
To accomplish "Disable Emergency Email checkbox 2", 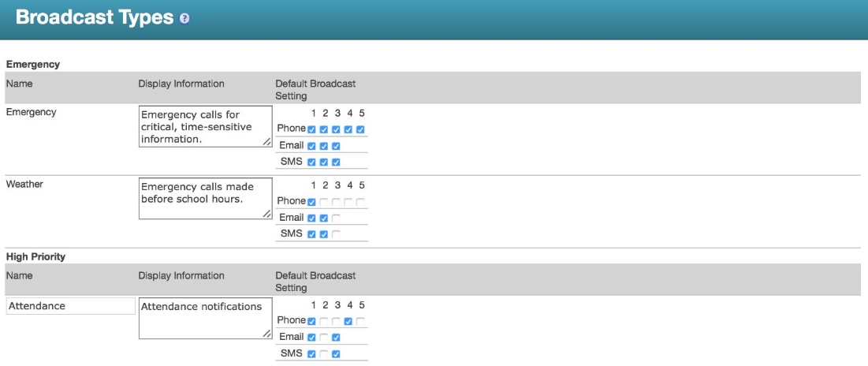I will [324, 146].
